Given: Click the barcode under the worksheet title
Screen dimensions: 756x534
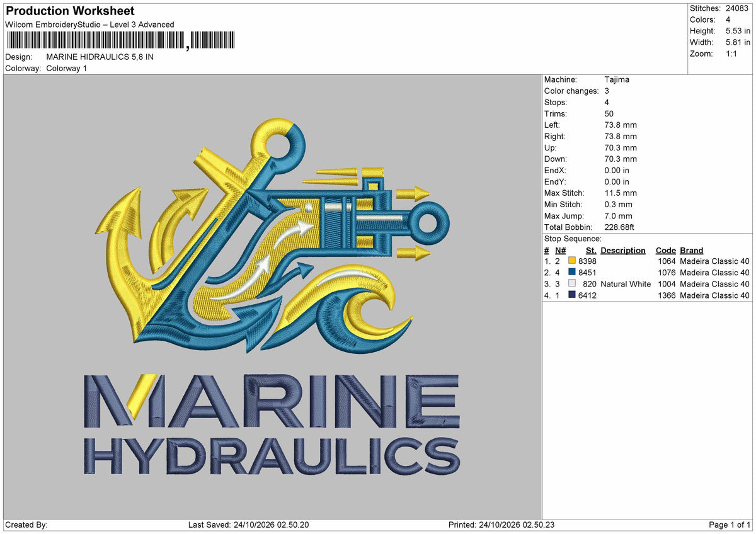Looking at the screenshot, I should 121,41.
